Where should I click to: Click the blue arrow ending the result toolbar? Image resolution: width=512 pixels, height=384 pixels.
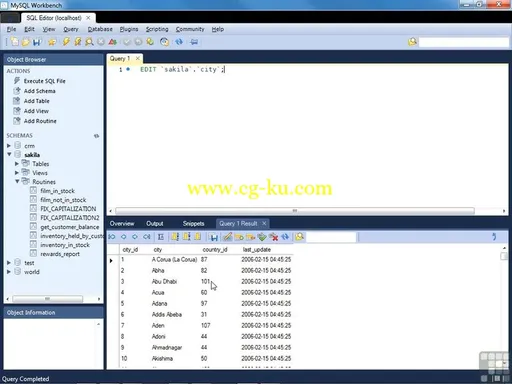[494, 237]
